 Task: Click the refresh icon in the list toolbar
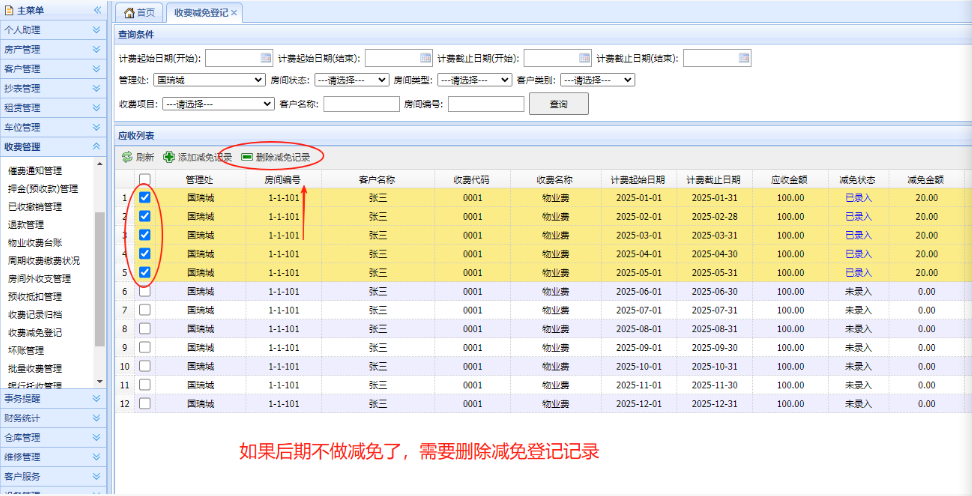pos(127,157)
